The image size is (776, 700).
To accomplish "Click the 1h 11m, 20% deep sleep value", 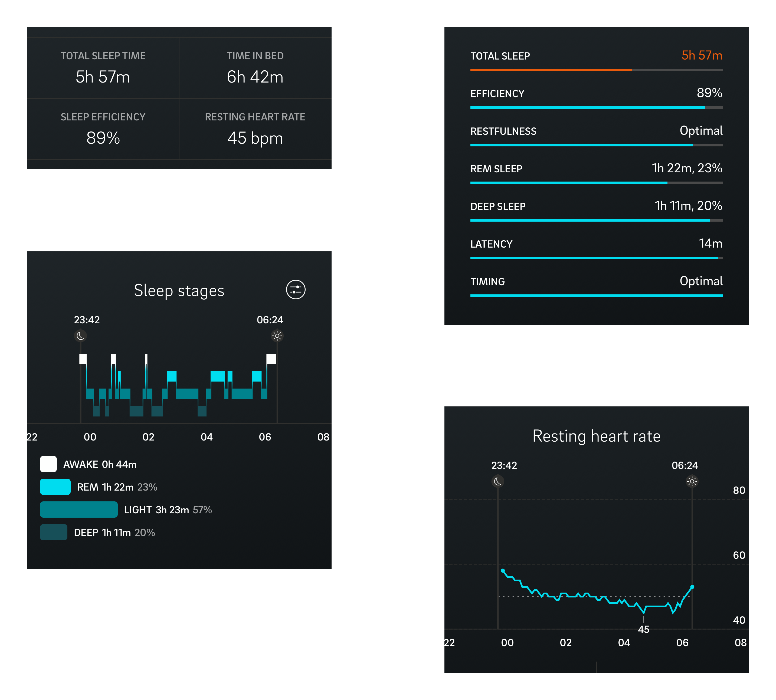I will pyautogui.click(x=688, y=206).
